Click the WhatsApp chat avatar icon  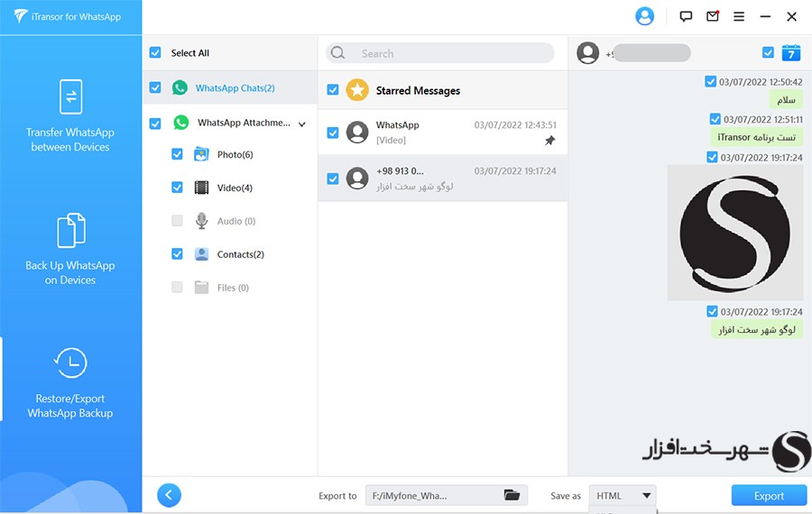click(x=356, y=132)
